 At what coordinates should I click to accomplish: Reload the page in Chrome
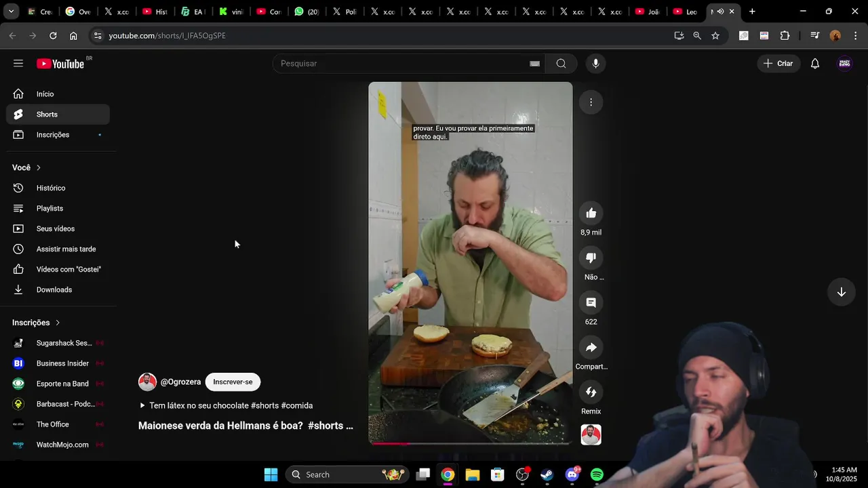pyautogui.click(x=53, y=35)
